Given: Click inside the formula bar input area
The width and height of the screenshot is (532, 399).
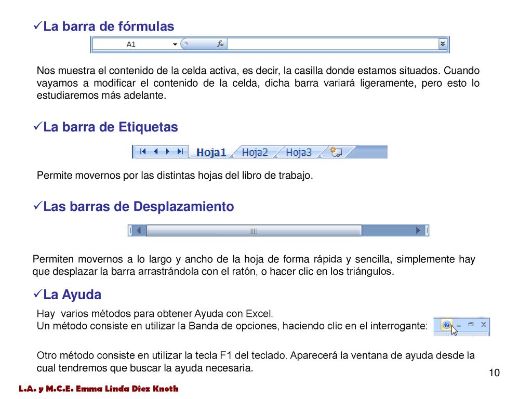Looking at the screenshot, I should coord(333,44).
